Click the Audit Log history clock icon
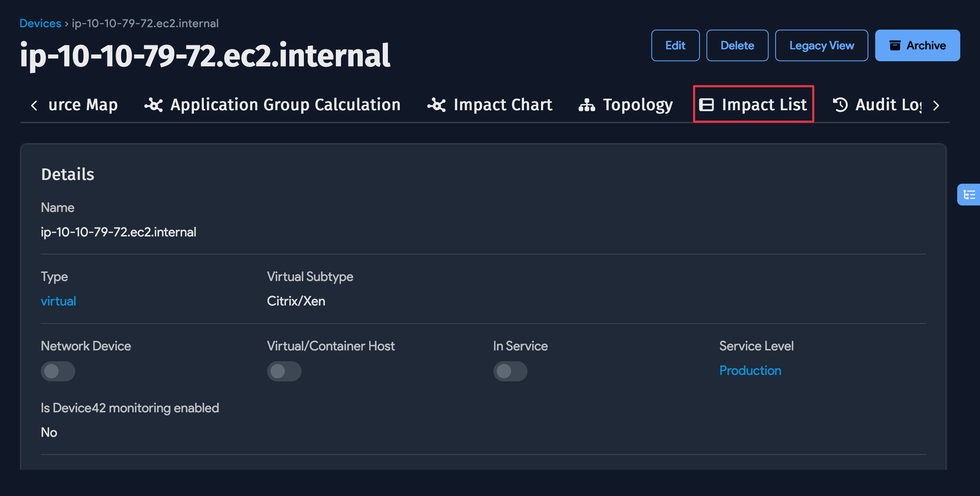Image resolution: width=980 pixels, height=496 pixels. tap(840, 104)
